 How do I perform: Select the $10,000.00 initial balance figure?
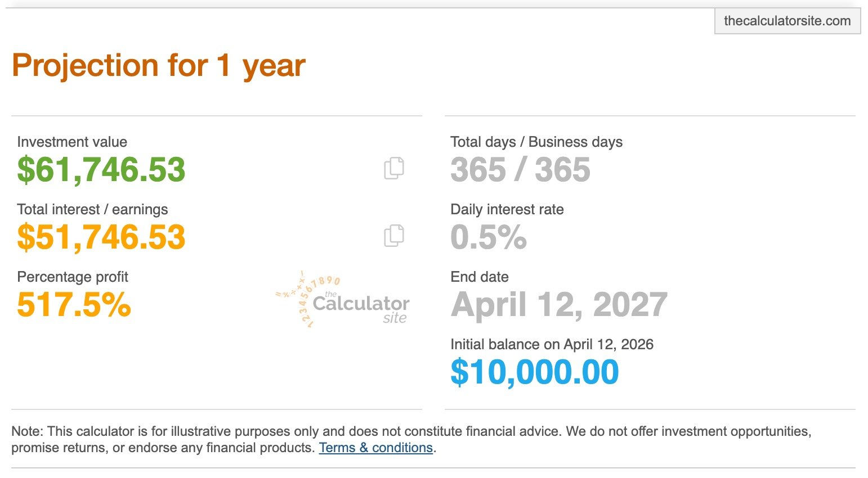(535, 371)
